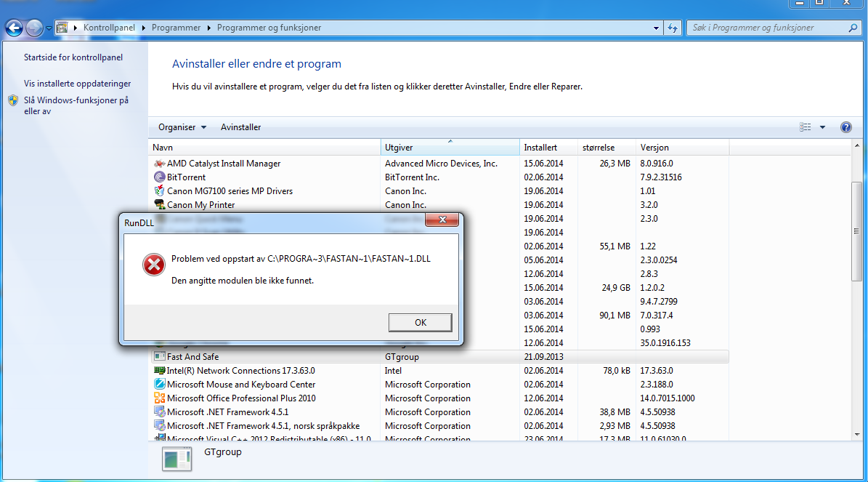Open Slå Windows-funksjoner på eller av link
The width and height of the screenshot is (868, 482).
click(76, 106)
